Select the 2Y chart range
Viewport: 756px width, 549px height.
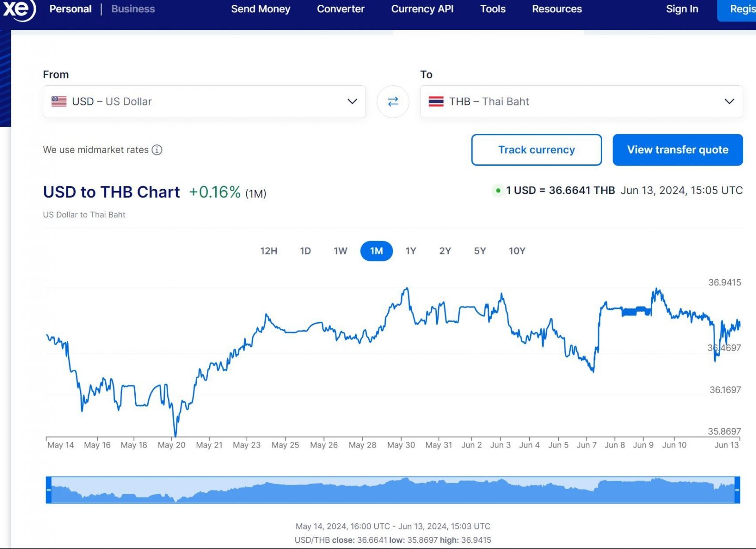445,251
